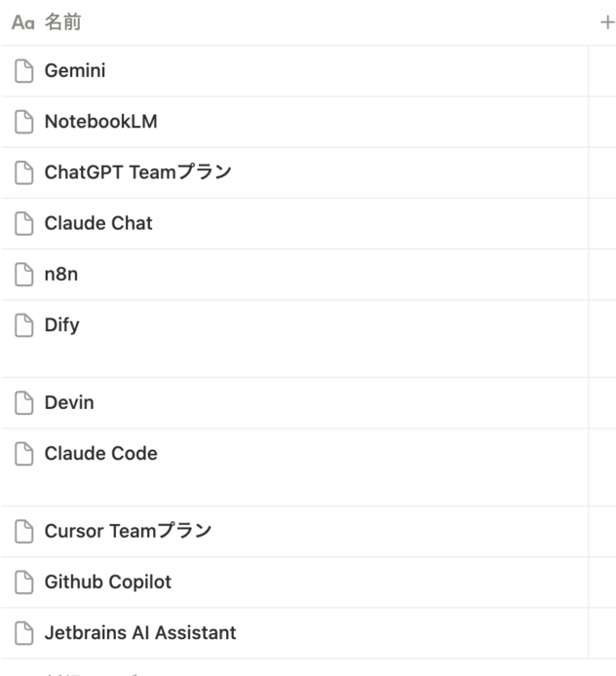Image resolution: width=616 pixels, height=676 pixels.
Task: Open the NotebookLM entry
Action: pos(100,122)
